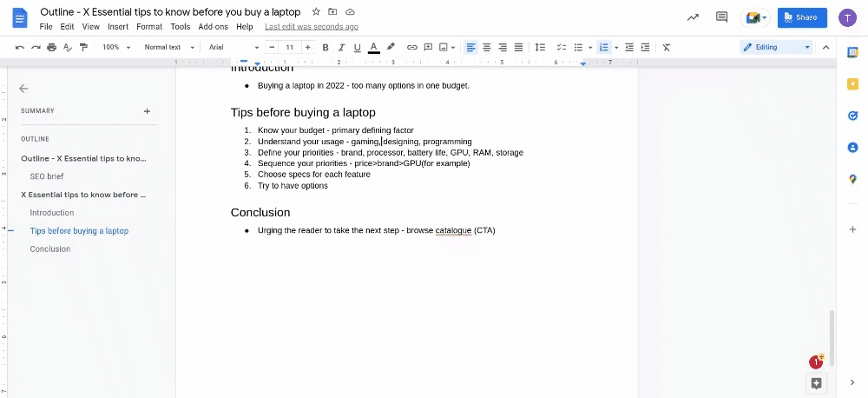The image size is (868, 398).
Task: Open line and paragraph spacing
Action: 540,48
